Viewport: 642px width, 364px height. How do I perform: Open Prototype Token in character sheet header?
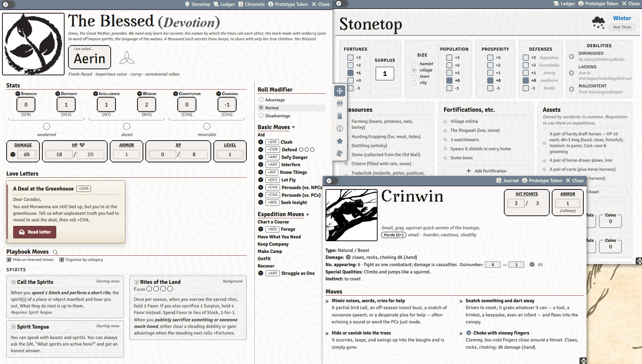[x=288, y=4]
